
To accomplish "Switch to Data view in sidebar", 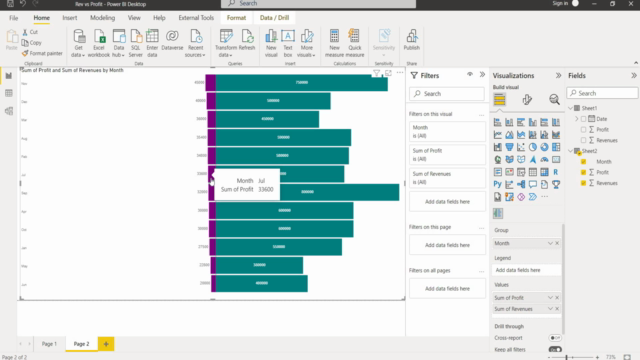I will tap(9, 93).
